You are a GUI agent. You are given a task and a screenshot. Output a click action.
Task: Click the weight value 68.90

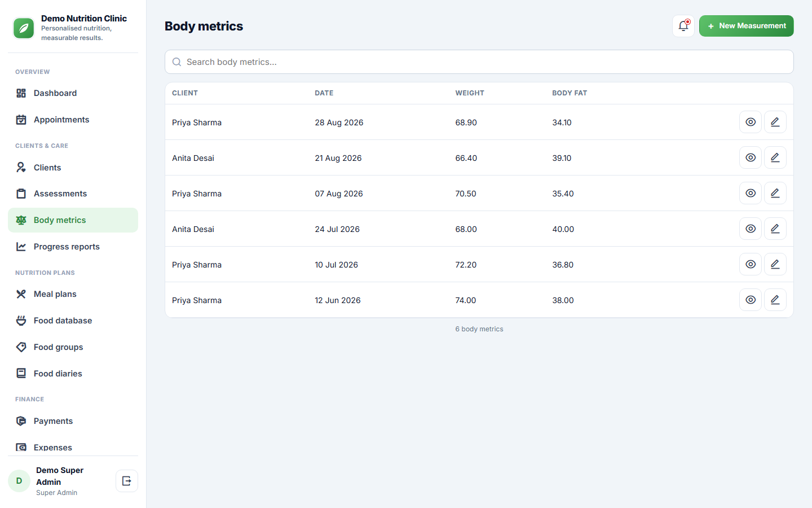pos(466,122)
